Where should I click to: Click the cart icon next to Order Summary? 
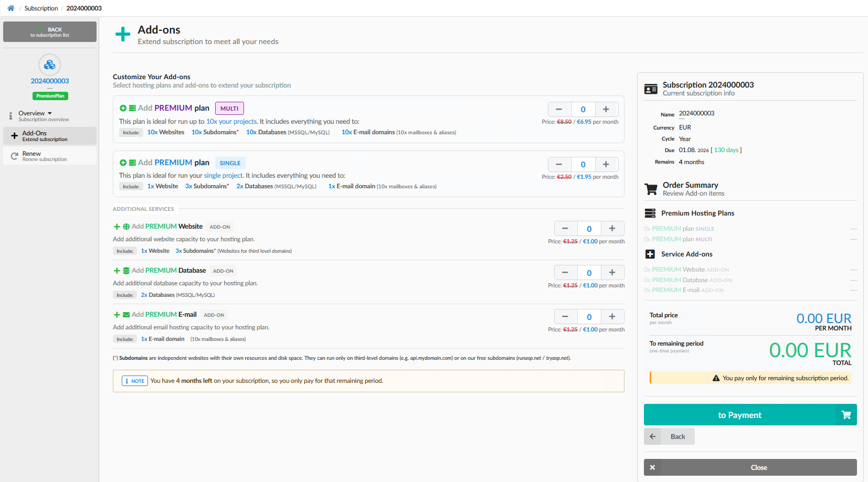tap(651, 189)
